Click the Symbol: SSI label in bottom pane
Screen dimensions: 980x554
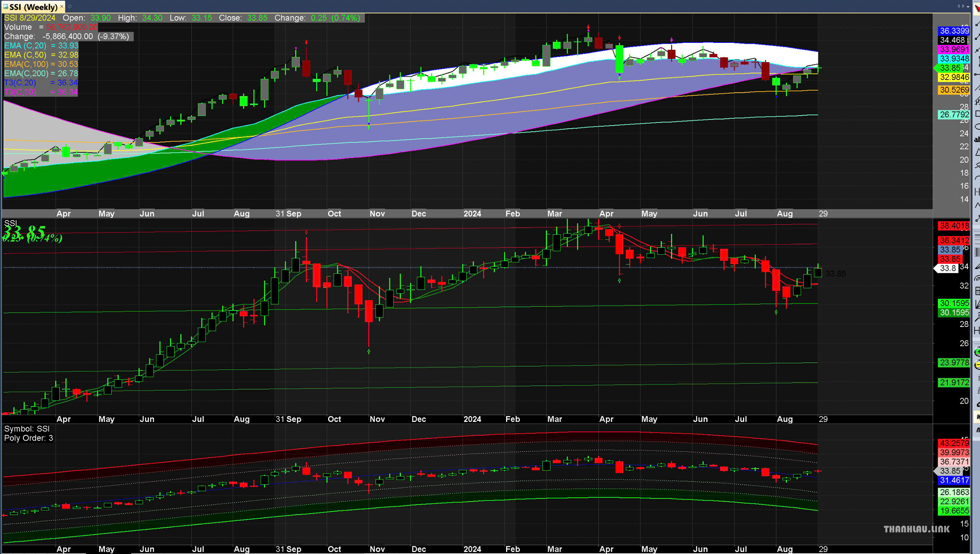(27, 429)
